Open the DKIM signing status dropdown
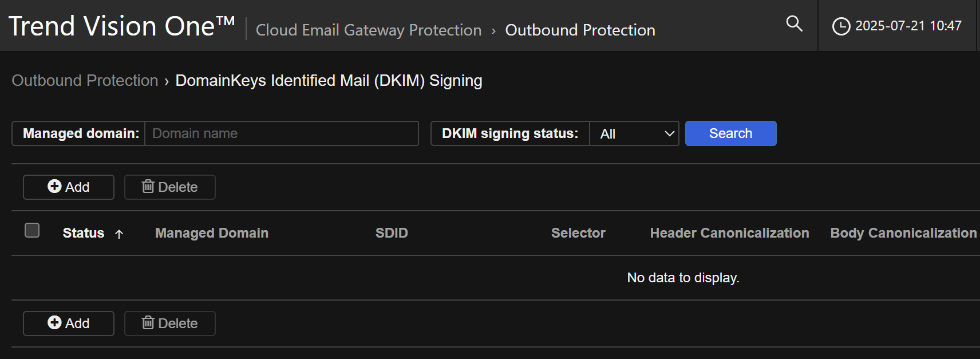The image size is (980, 359). pos(634,133)
